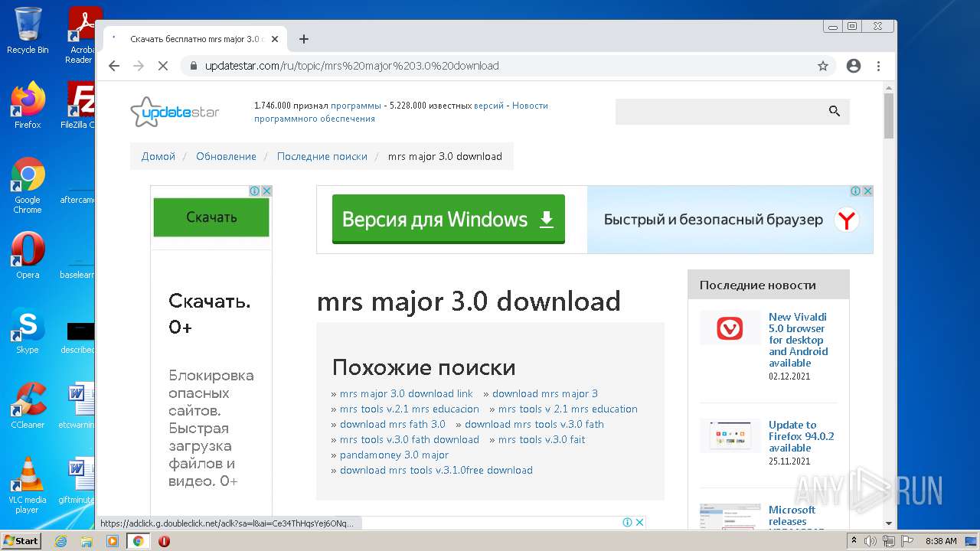Open Skype desktop shortcut
The image size is (980, 551).
point(28,331)
